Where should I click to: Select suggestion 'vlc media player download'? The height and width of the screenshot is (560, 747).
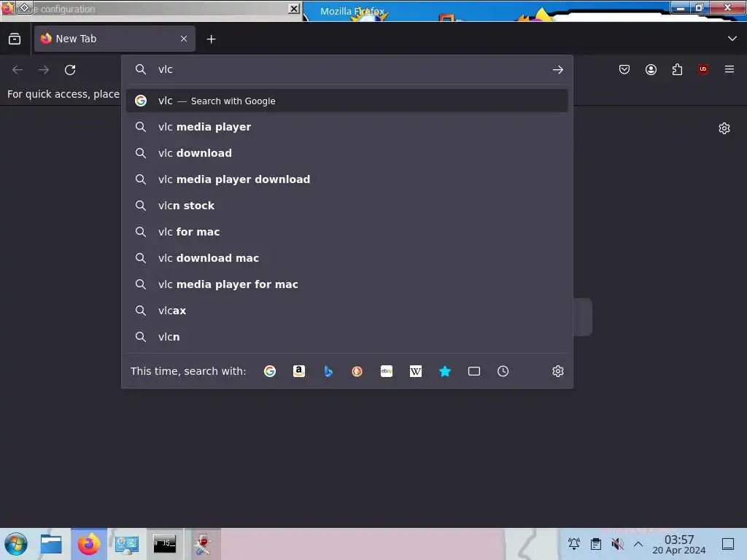(347, 179)
